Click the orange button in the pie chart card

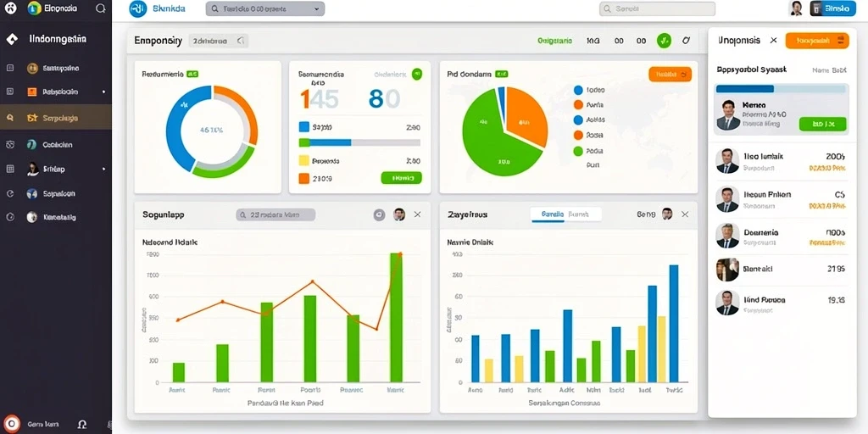(x=670, y=75)
